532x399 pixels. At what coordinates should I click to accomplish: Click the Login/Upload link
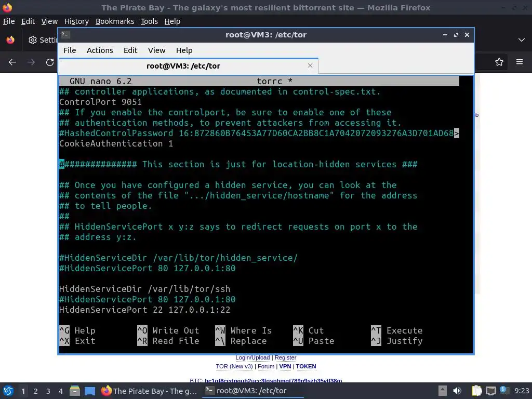[253, 357]
